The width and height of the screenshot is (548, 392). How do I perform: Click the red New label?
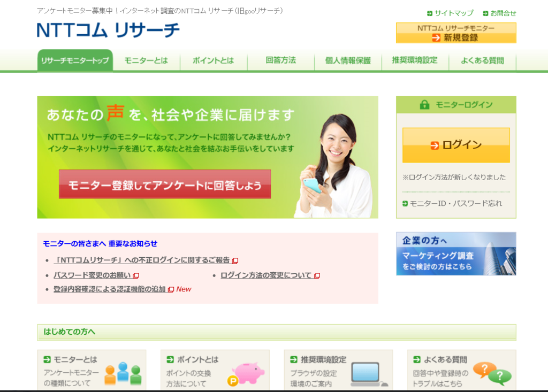pyautogui.click(x=184, y=289)
